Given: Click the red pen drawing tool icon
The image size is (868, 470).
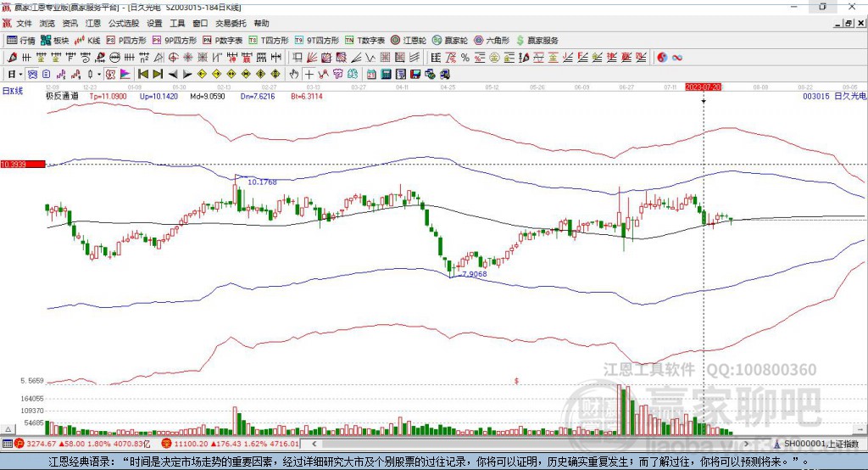Looking at the screenshot, I should pyautogui.click(x=12, y=58).
